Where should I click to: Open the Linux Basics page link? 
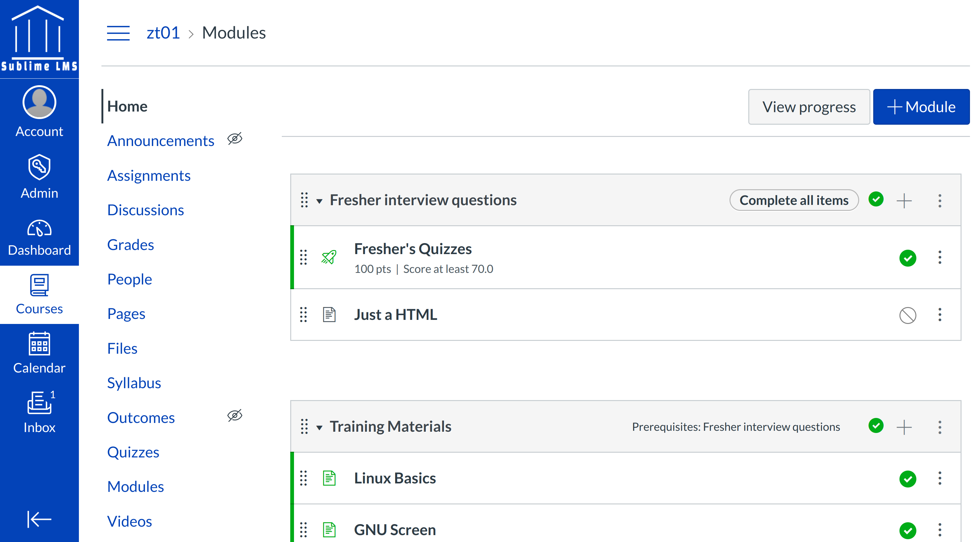pyautogui.click(x=395, y=478)
